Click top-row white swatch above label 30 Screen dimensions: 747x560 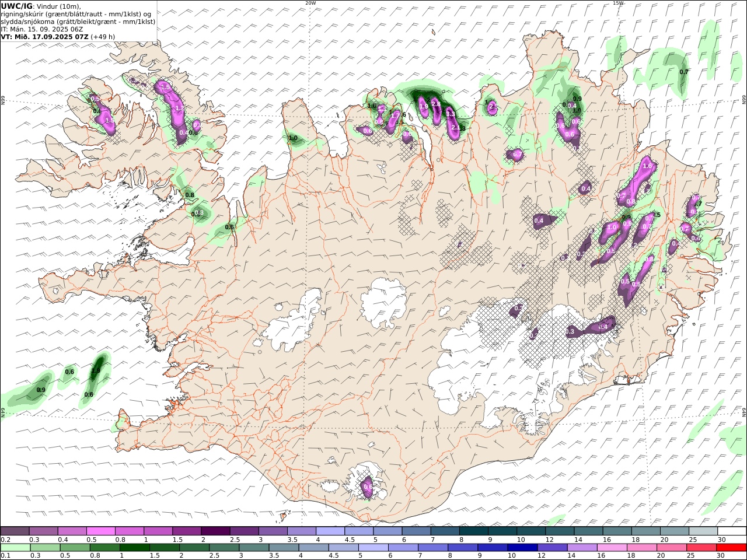(x=732, y=531)
